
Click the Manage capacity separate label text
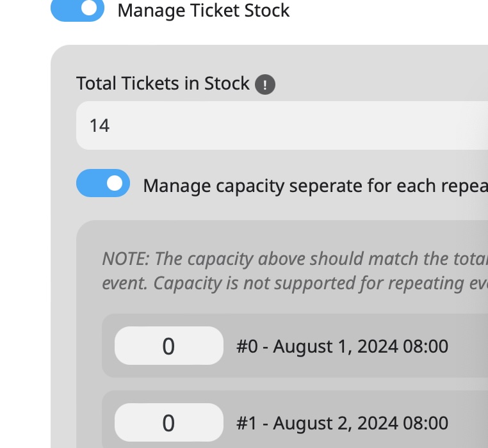tap(315, 186)
